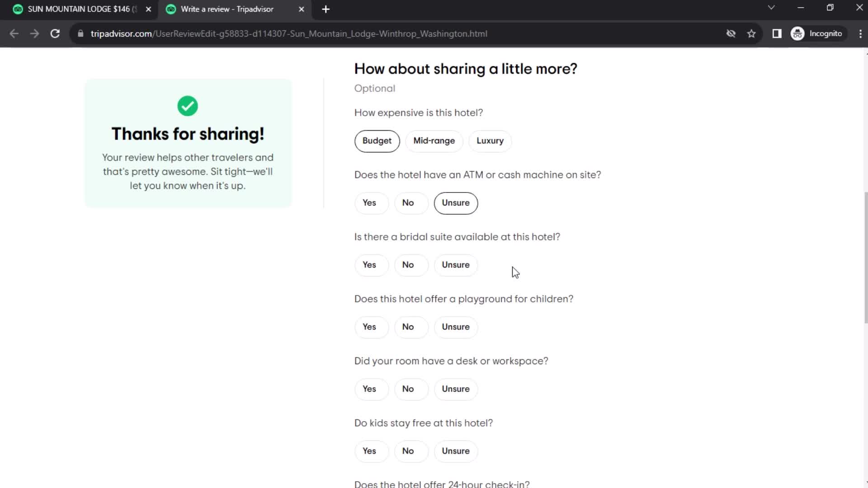This screenshot has width=868, height=488.
Task: Click the tripadvisor.com address bar URL
Action: (289, 33)
